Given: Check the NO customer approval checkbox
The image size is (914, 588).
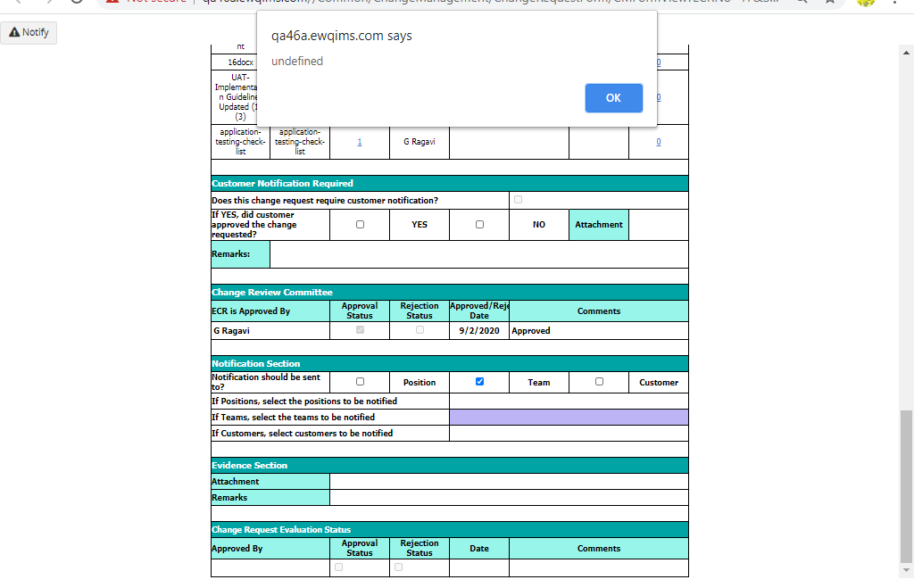Looking at the screenshot, I should tap(479, 224).
